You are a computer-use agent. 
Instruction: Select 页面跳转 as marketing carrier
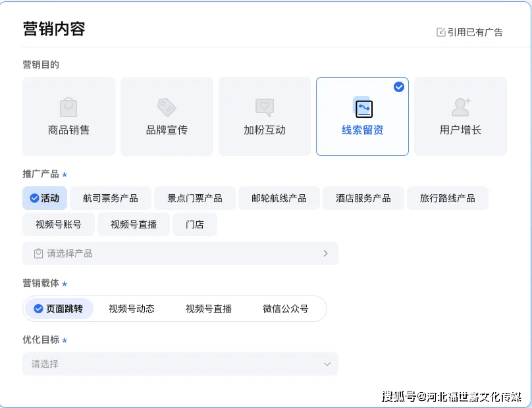click(59, 309)
